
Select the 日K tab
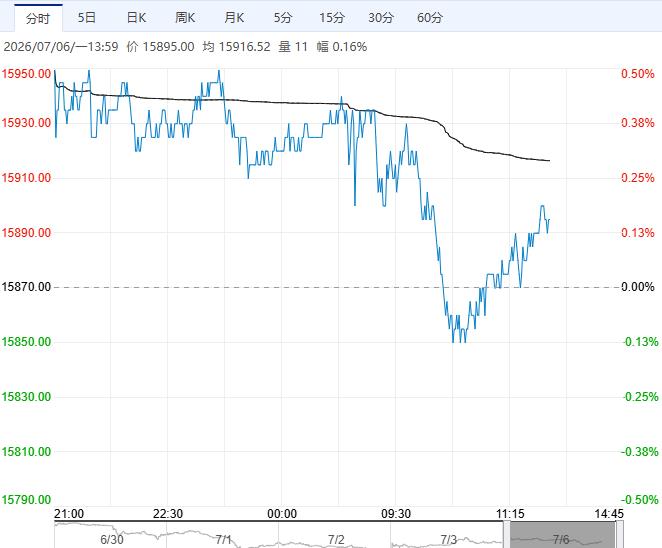tap(136, 18)
